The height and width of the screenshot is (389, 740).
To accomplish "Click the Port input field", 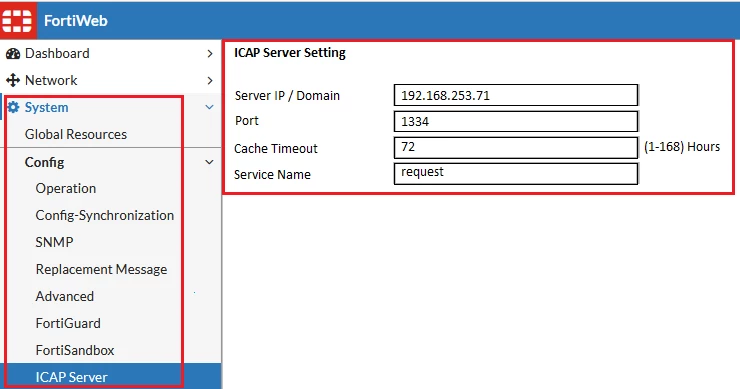I will [516, 121].
